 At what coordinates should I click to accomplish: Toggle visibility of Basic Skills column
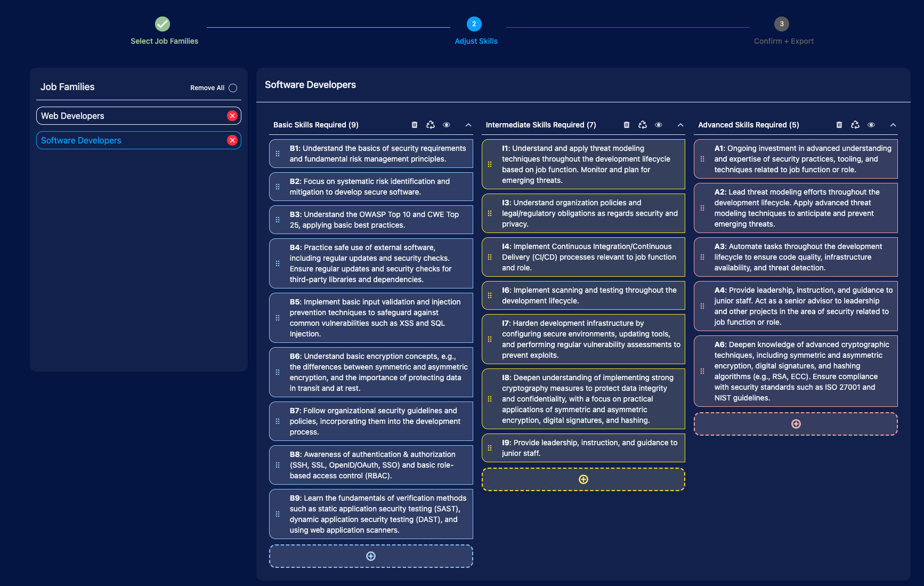coord(447,125)
